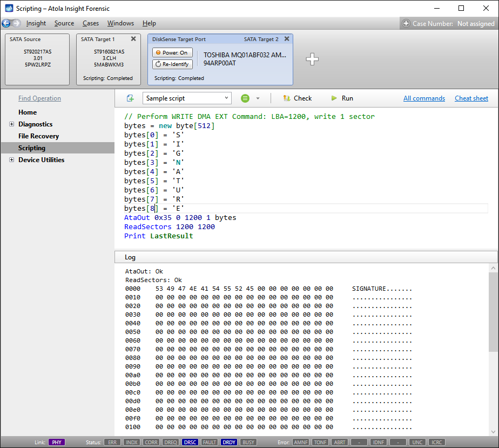Click the DREQ status indicator
The image size is (499, 448).
[171, 442]
